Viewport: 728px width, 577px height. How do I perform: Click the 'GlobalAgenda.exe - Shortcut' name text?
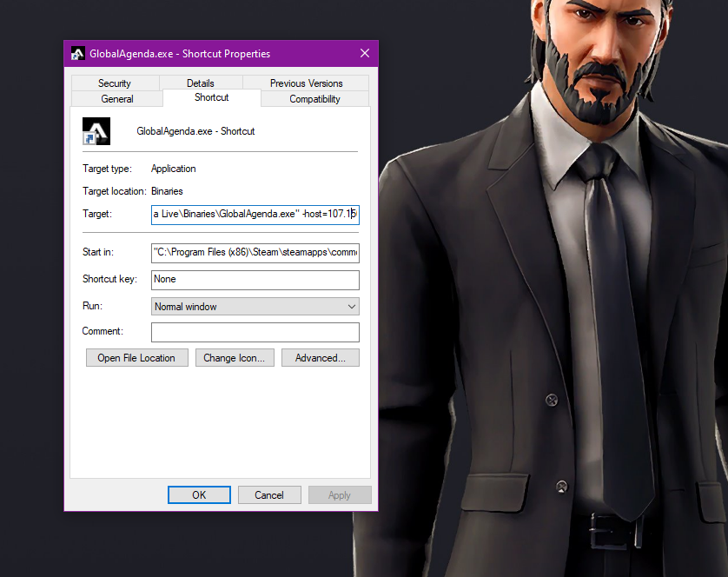[x=195, y=131]
